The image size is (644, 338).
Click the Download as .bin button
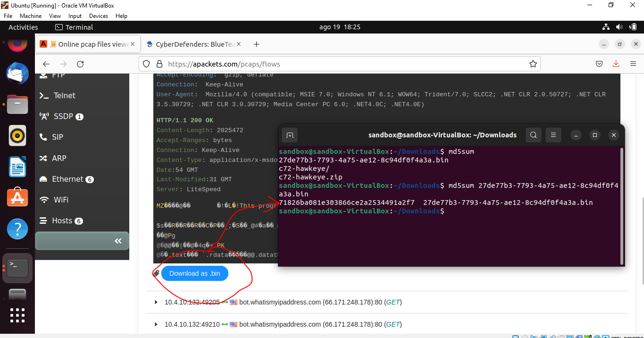pos(194,273)
